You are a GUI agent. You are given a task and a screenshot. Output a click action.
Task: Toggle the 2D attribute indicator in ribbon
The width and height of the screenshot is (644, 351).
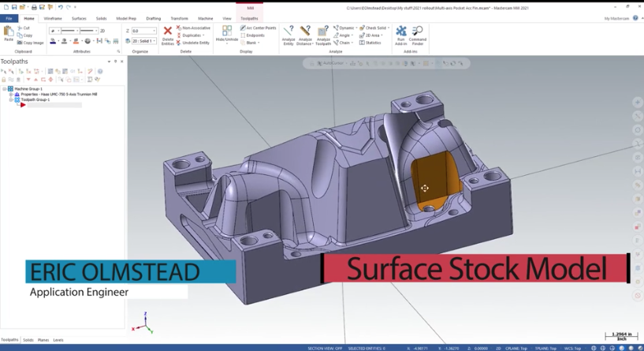(102, 31)
